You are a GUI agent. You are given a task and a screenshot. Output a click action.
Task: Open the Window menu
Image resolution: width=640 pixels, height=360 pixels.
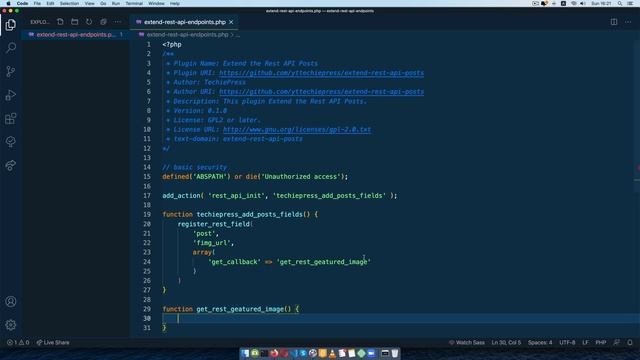click(x=156, y=3)
